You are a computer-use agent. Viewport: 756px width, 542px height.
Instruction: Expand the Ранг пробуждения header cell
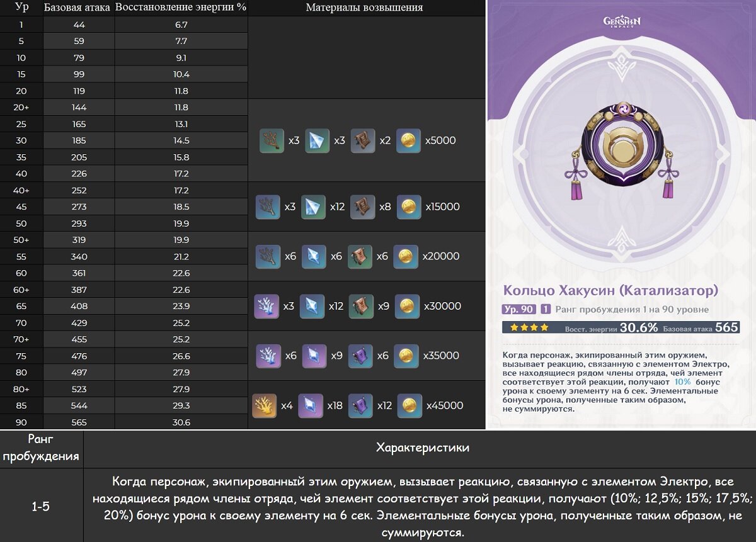pos(42,446)
